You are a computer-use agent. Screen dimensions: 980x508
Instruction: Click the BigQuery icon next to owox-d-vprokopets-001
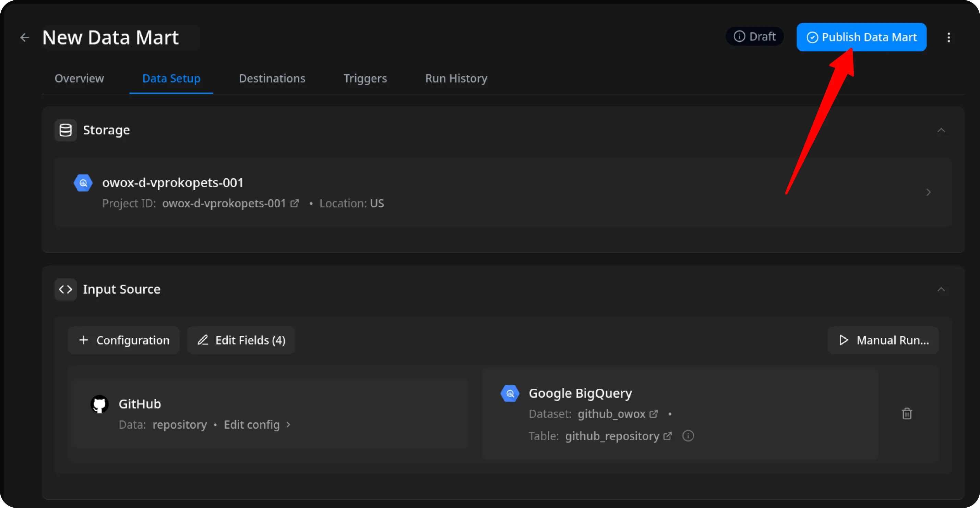83,182
